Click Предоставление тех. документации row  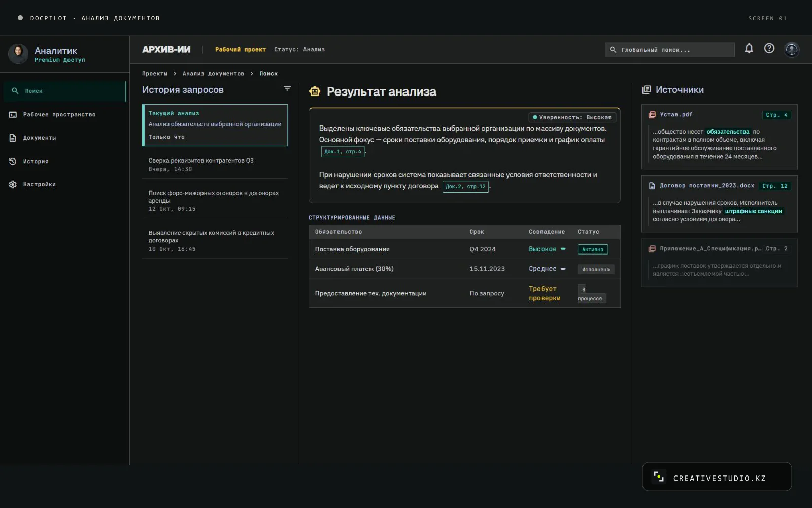[x=464, y=293]
